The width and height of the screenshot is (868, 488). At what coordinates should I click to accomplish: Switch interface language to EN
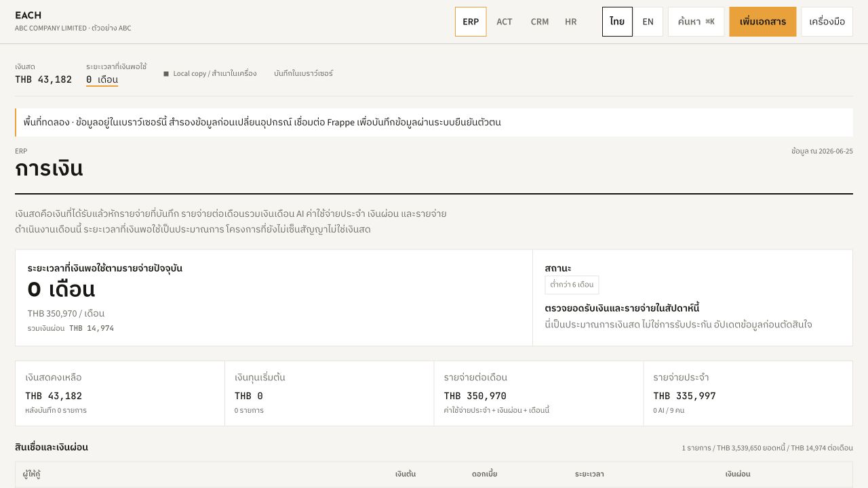click(x=648, y=22)
